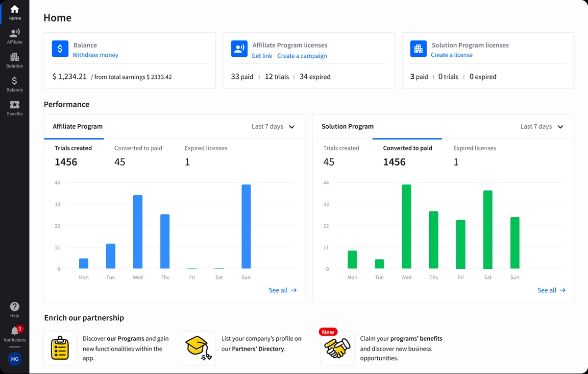The width and height of the screenshot is (588, 374).
Task: Click the programs' benefits handshake icon
Action: [337, 348]
